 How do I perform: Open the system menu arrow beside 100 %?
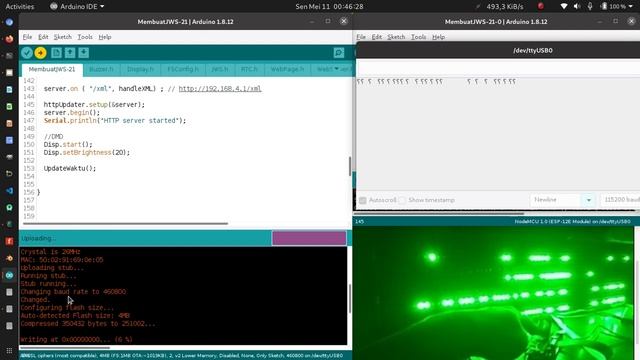(632, 6)
